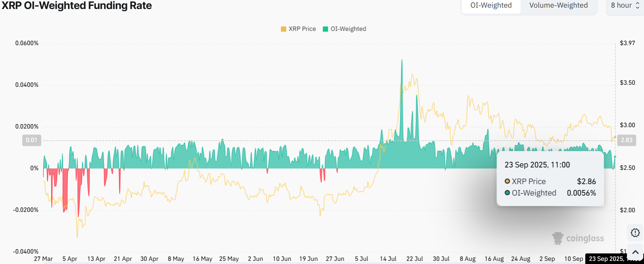Screen dimensions: 644x264
Task: Open the 8 hour interval dropdown
Action: tap(625, 6)
